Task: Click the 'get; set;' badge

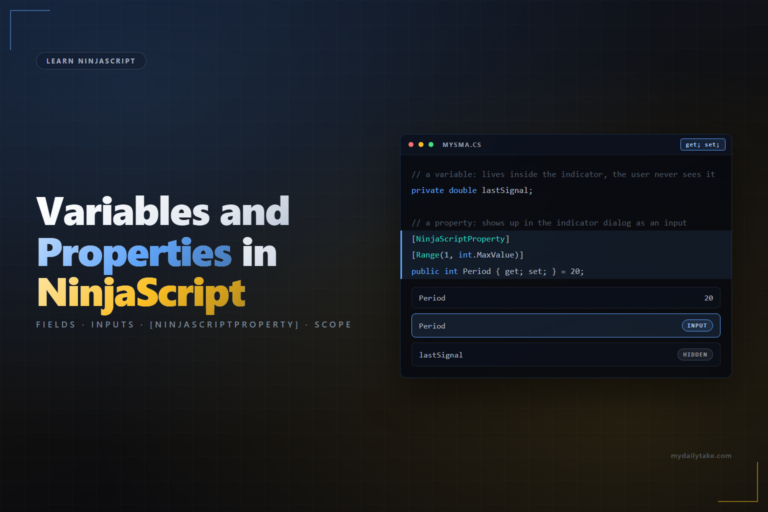Action: coord(702,145)
